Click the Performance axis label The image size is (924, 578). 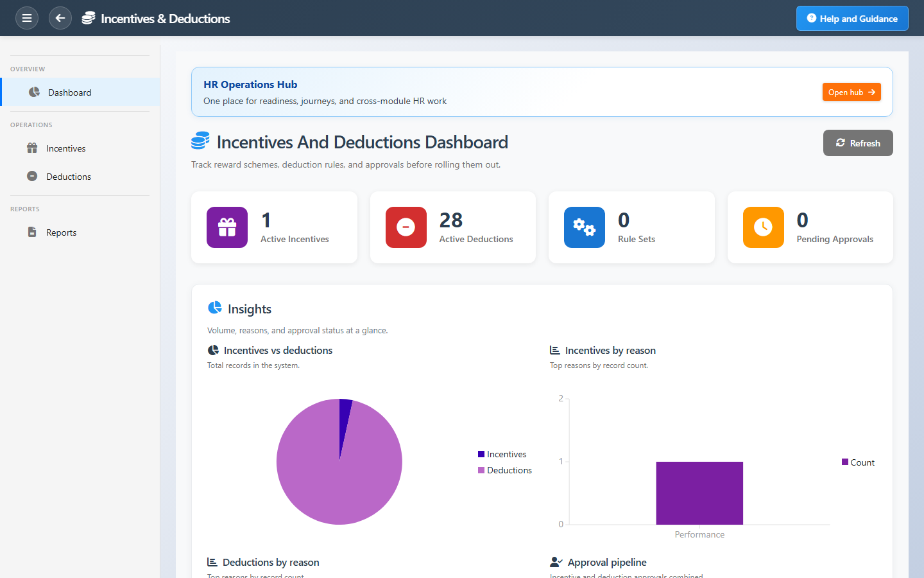(699, 534)
